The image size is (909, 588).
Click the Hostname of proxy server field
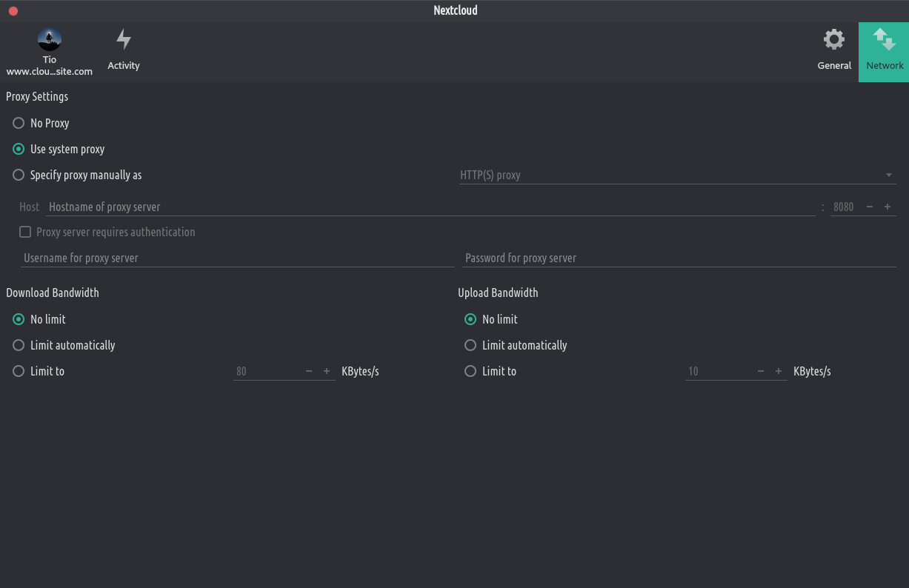(430, 207)
